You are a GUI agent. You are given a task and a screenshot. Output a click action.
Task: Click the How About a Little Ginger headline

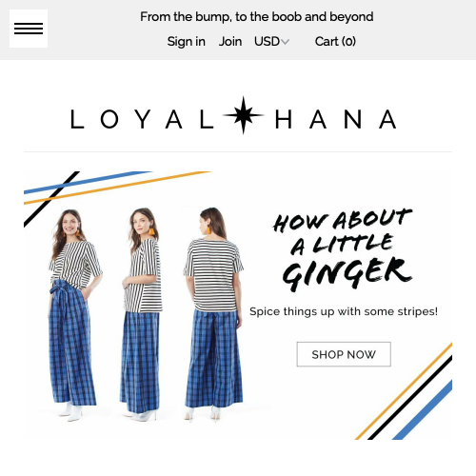pyautogui.click(x=343, y=249)
